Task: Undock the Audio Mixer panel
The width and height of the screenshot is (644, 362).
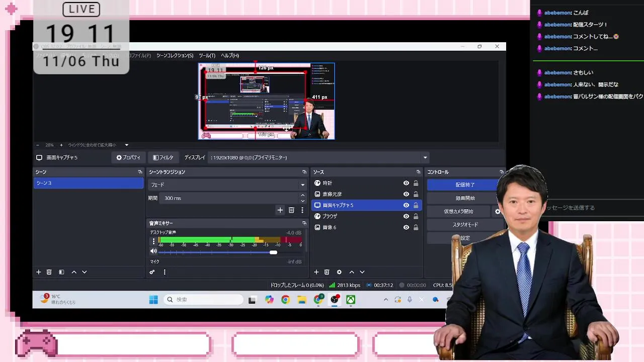Action: [304, 223]
